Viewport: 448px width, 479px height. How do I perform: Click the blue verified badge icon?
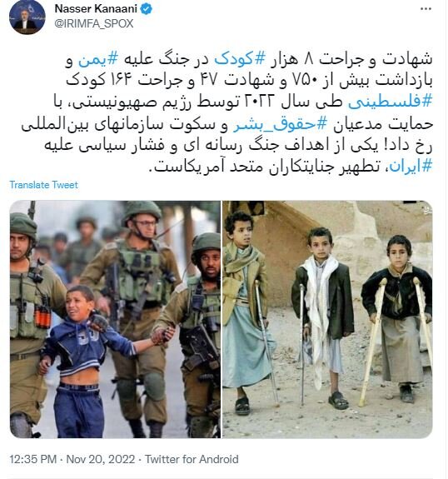point(146,9)
